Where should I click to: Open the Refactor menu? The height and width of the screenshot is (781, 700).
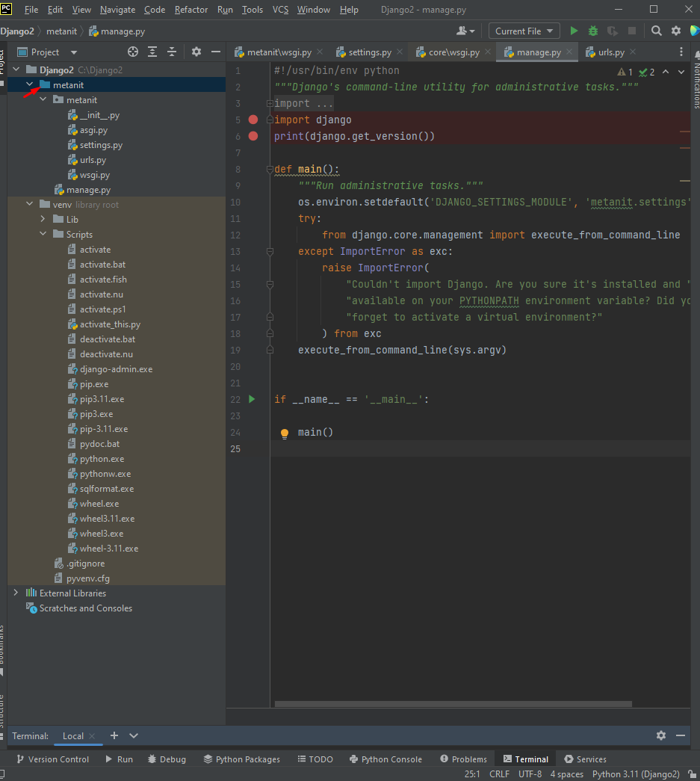click(x=191, y=10)
